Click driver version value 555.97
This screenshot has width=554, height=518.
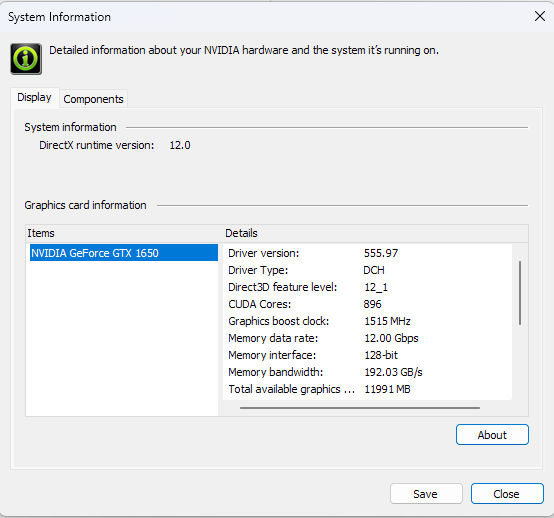pos(381,253)
